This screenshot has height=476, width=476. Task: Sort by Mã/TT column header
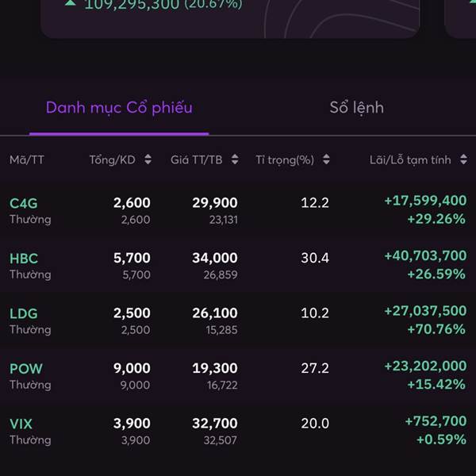(x=27, y=159)
